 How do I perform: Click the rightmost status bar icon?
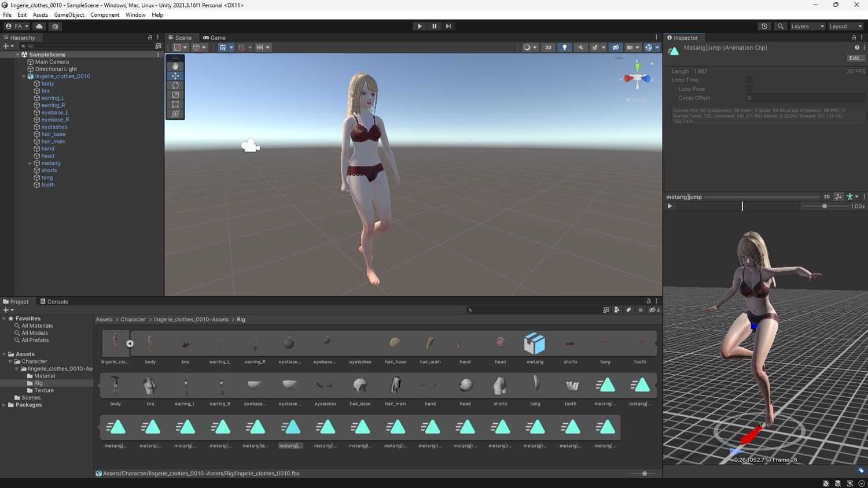click(x=862, y=483)
